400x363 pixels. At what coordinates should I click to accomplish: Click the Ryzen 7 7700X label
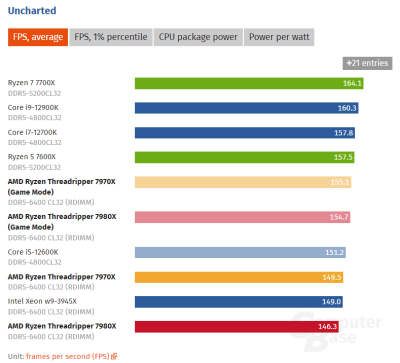click(32, 83)
